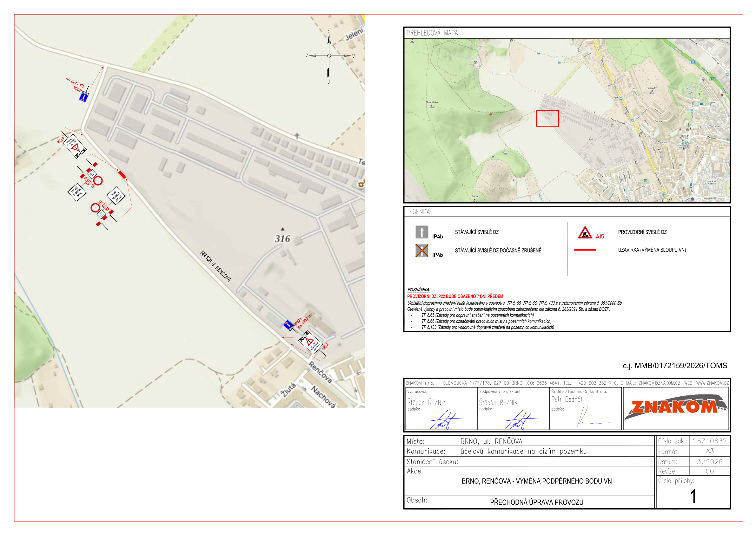Click the Obsah value "PŘECHODNÁ ÚPRAVA PROVOZU"

536,502
